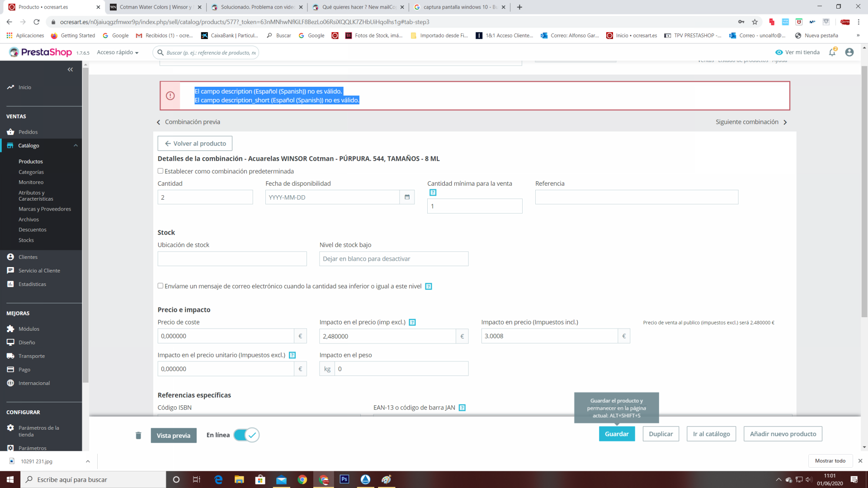Click the employee profile avatar icon
Image resolution: width=868 pixels, height=488 pixels.
pyautogui.click(x=849, y=52)
